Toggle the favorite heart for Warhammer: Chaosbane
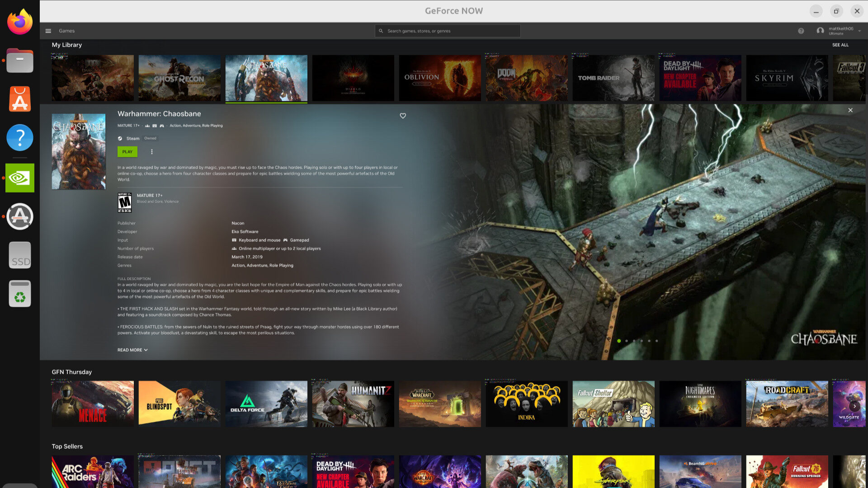Screen dimensions: 868x488 point(403,116)
